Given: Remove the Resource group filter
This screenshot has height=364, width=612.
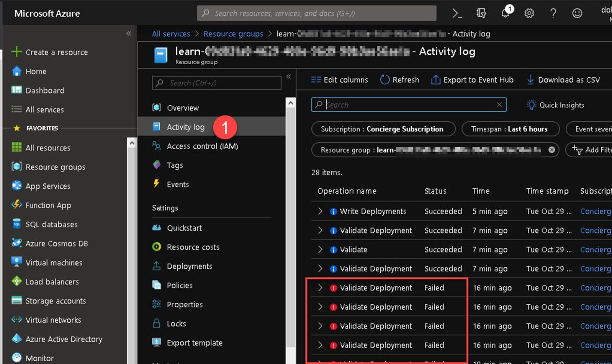Looking at the screenshot, I should 551,150.
